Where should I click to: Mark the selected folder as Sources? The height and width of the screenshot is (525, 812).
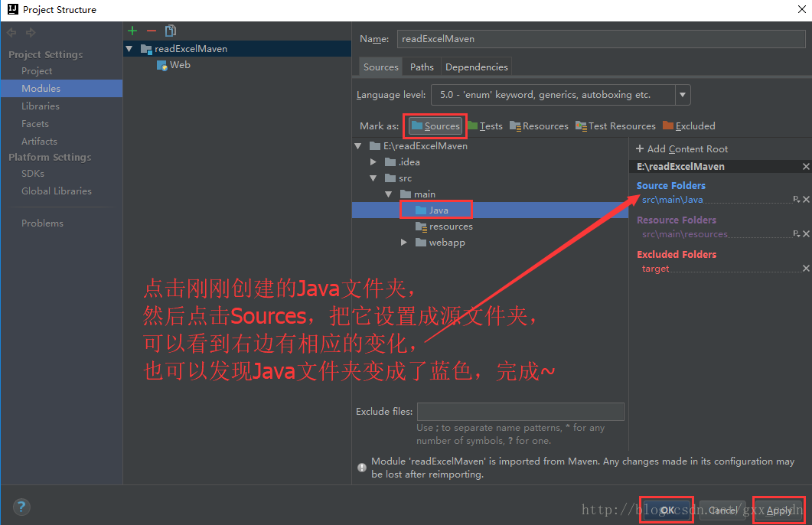pos(435,126)
